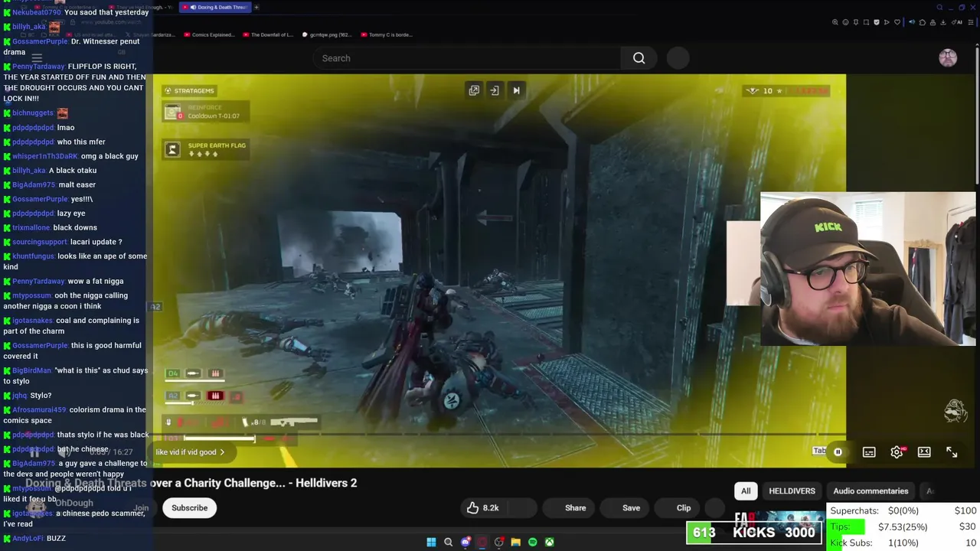Click the 'whisper1nTh3DaRK' chat username

click(45, 156)
